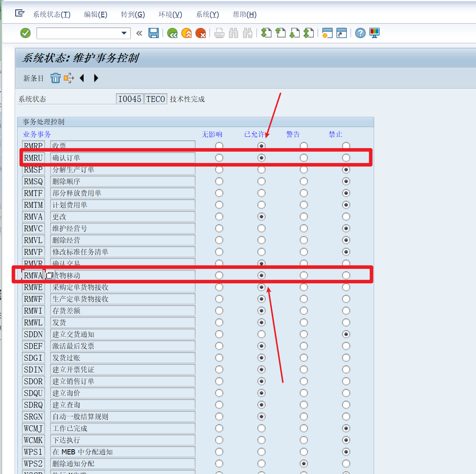The width and height of the screenshot is (476, 474).
Task: Set RMWA 货物移动 to 警告
Action: [x=304, y=275]
